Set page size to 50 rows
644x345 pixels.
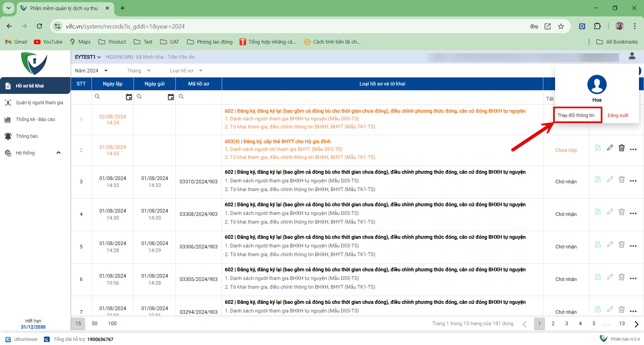coord(95,324)
